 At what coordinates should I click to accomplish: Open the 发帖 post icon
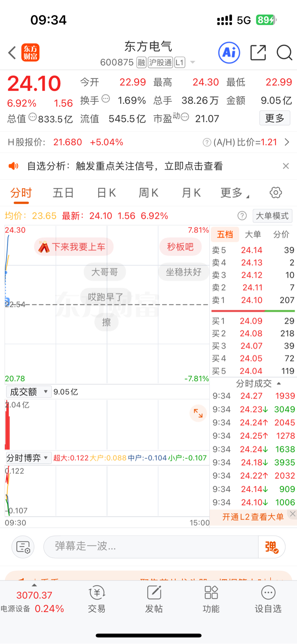coord(154,599)
